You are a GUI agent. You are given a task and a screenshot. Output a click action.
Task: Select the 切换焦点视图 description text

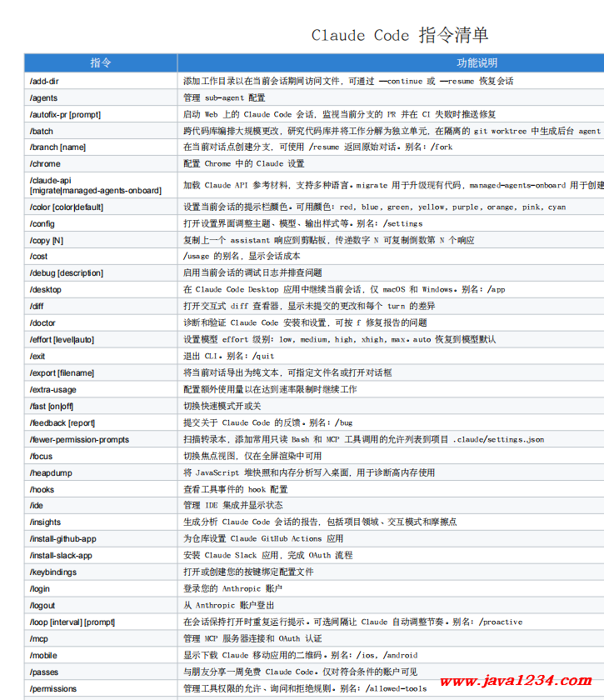[252, 457]
